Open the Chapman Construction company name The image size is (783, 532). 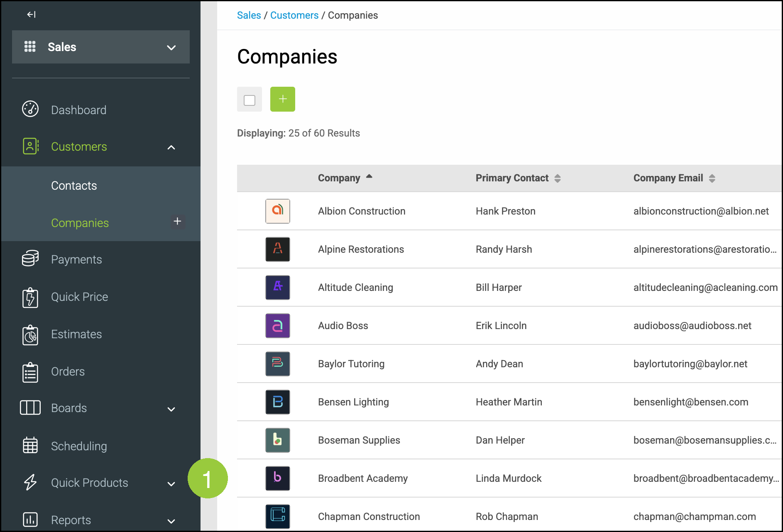tap(369, 516)
